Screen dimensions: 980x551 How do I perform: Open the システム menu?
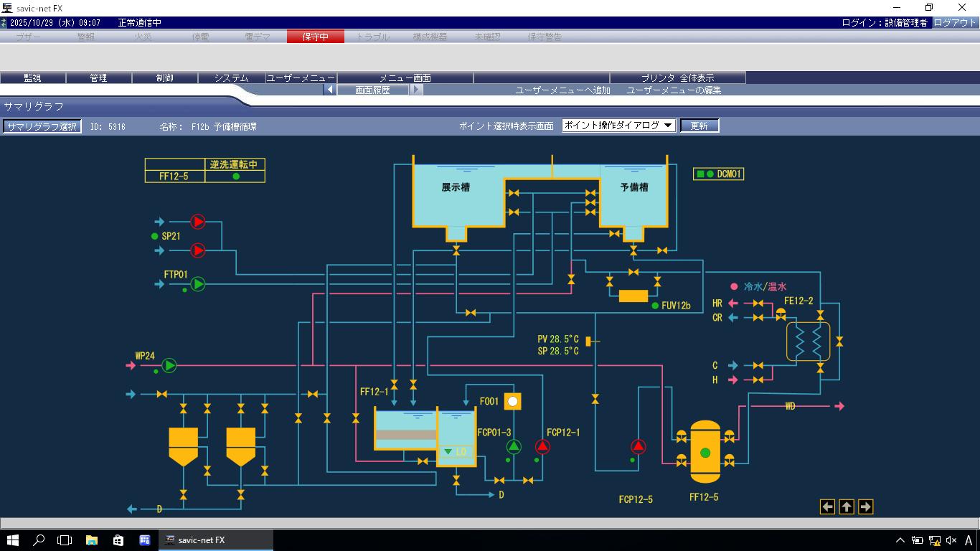pos(231,77)
